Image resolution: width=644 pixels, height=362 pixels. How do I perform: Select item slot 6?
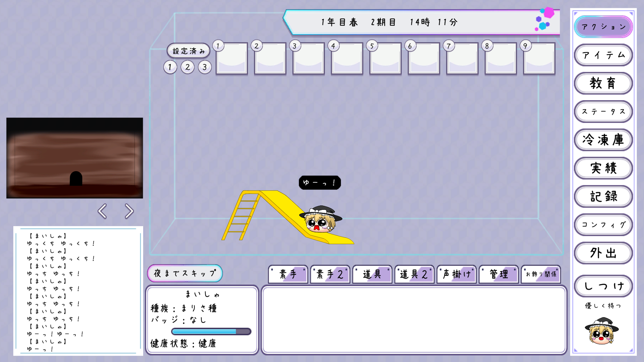tap(424, 58)
